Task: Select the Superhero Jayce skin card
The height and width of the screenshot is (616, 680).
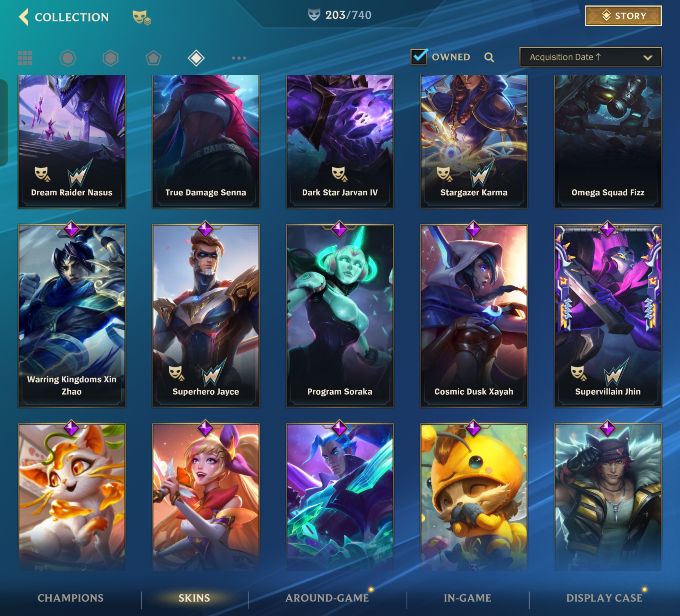Action: [x=206, y=316]
